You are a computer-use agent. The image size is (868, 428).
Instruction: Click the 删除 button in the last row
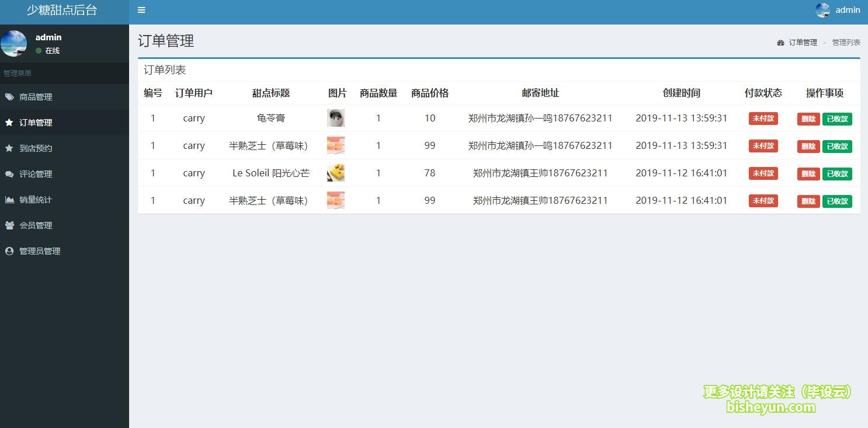click(x=808, y=201)
